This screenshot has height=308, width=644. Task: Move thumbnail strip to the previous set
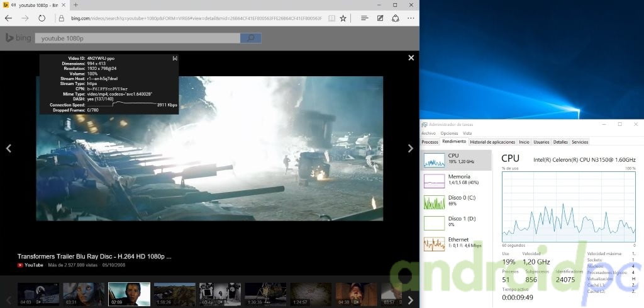point(8,300)
